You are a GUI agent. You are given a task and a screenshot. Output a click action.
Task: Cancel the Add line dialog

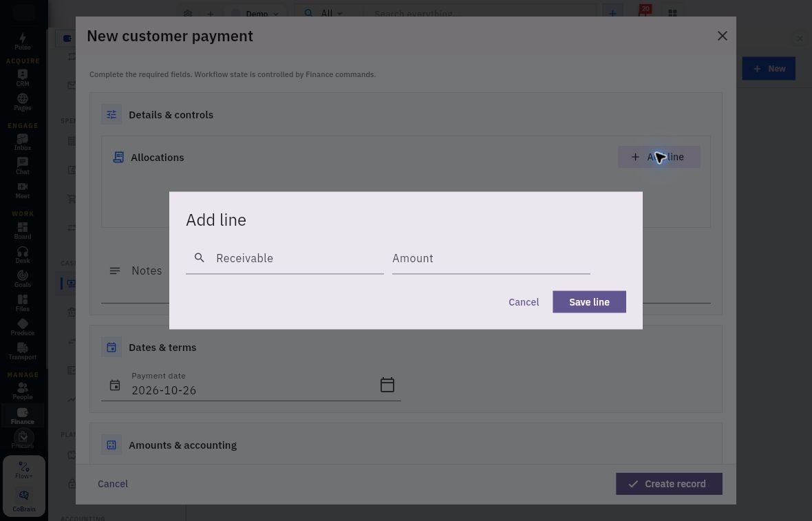point(524,302)
